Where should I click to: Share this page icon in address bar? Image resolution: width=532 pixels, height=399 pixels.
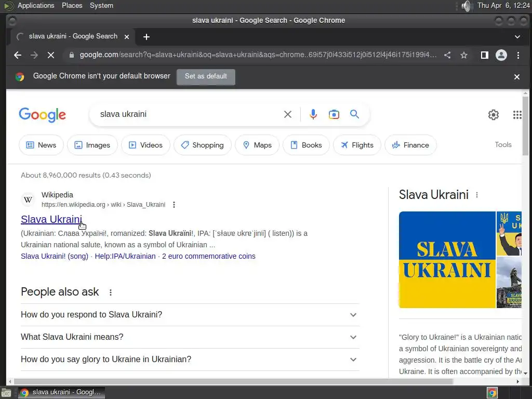point(447,55)
